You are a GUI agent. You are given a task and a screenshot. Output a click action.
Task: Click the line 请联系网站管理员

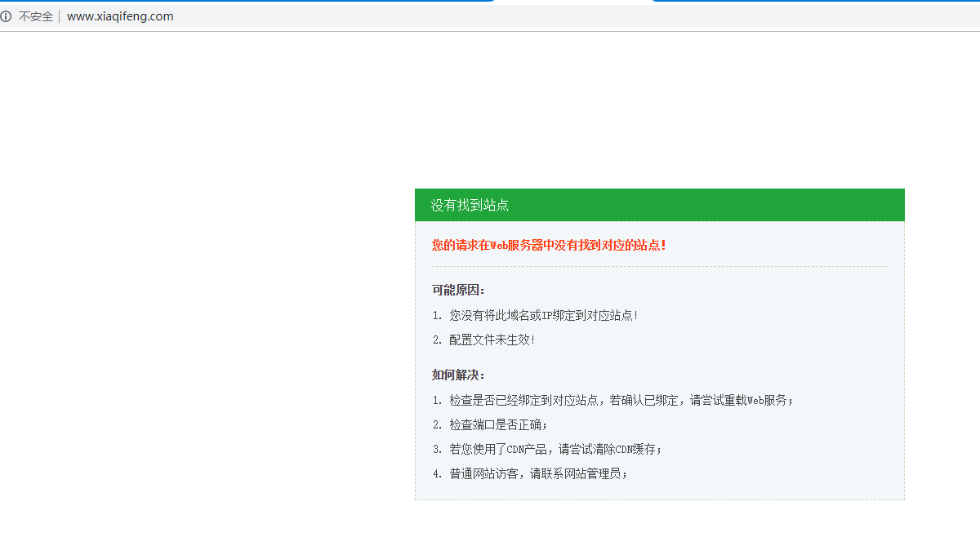[x=531, y=473]
